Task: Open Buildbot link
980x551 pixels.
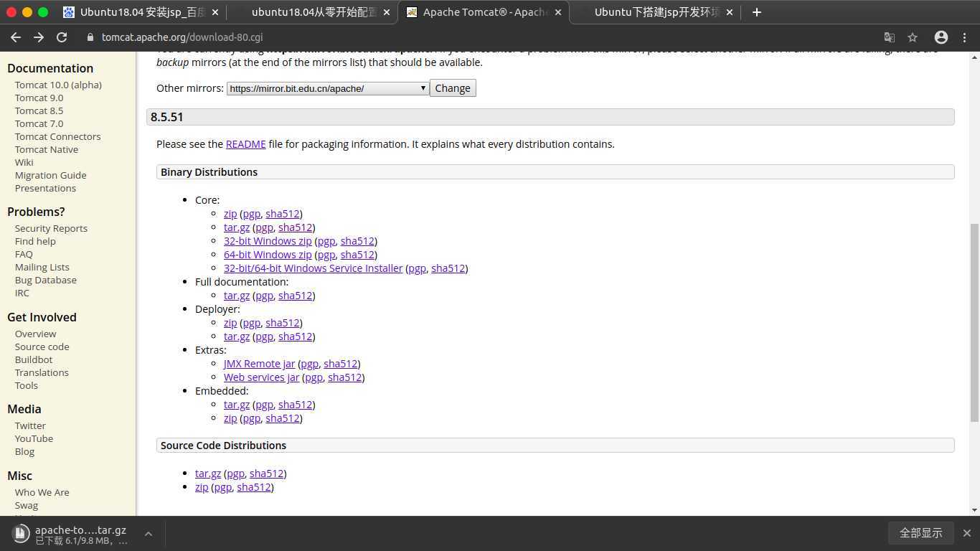Action: pos(34,359)
